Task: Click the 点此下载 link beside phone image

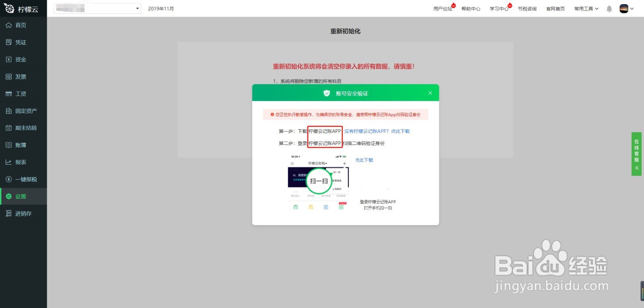Action: 364,160
